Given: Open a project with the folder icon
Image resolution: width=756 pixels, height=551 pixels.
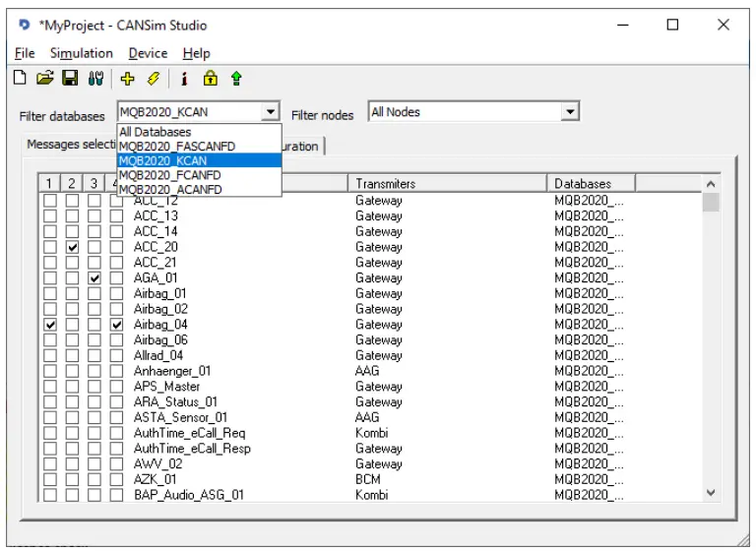Looking at the screenshot, I should point(45,79).
